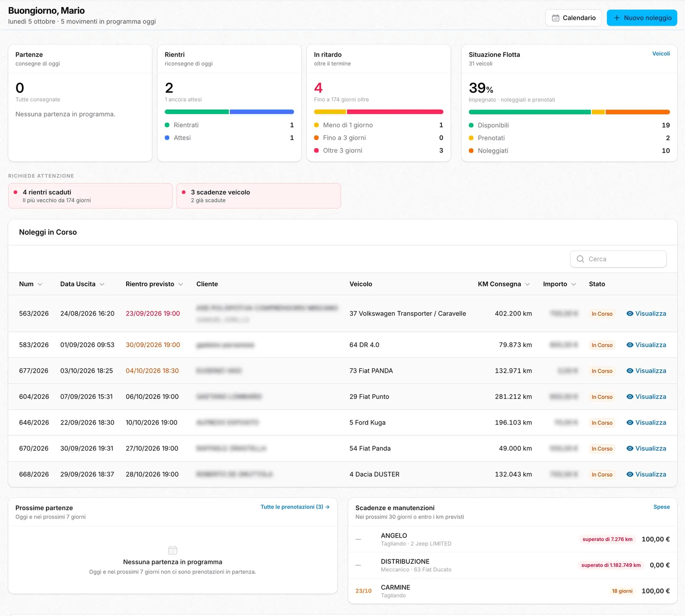This screenshot has width=685, height=616.
Task: Click vehicle 5 Ford Kuga
Action: (367, 423)
